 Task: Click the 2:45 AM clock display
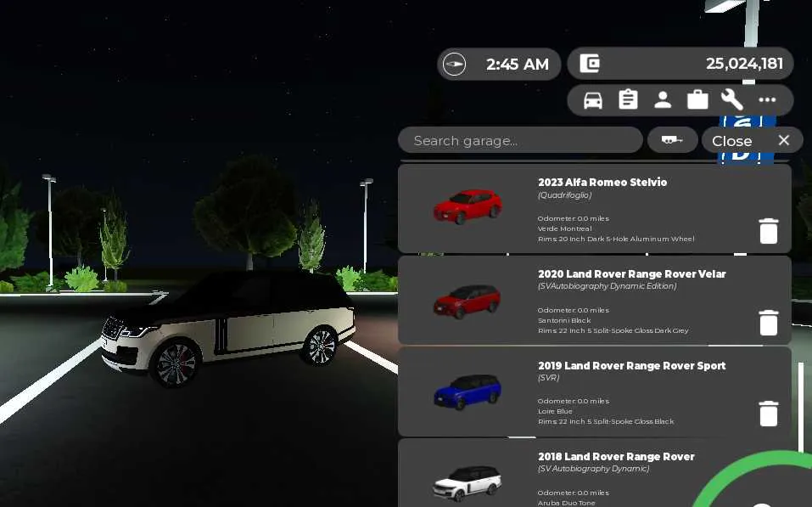pos(518,65)
